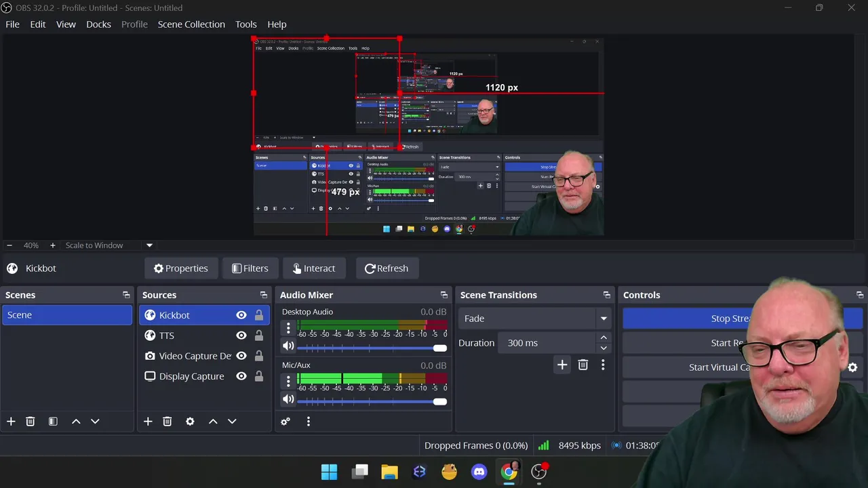
Task: Click the Duration 300 ms field
Action: tap(547, 343)
